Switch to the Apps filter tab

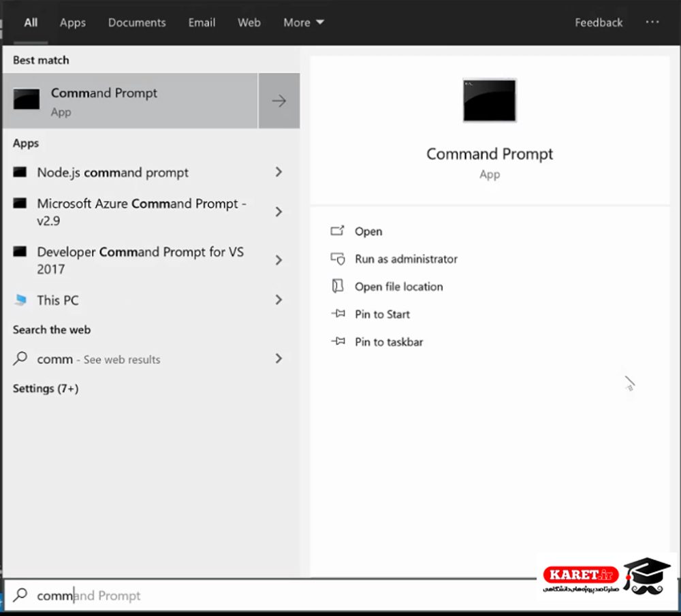click(x=73, y=22)
